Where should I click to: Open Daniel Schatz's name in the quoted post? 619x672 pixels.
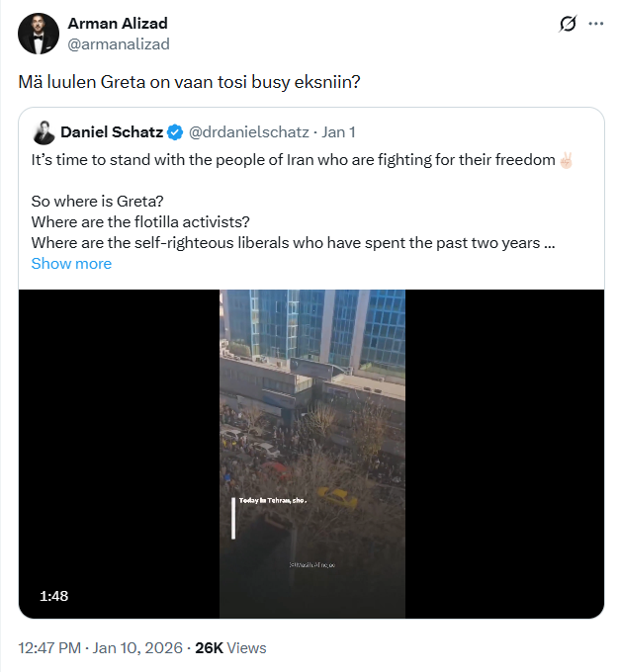click(x=112, y=131)
